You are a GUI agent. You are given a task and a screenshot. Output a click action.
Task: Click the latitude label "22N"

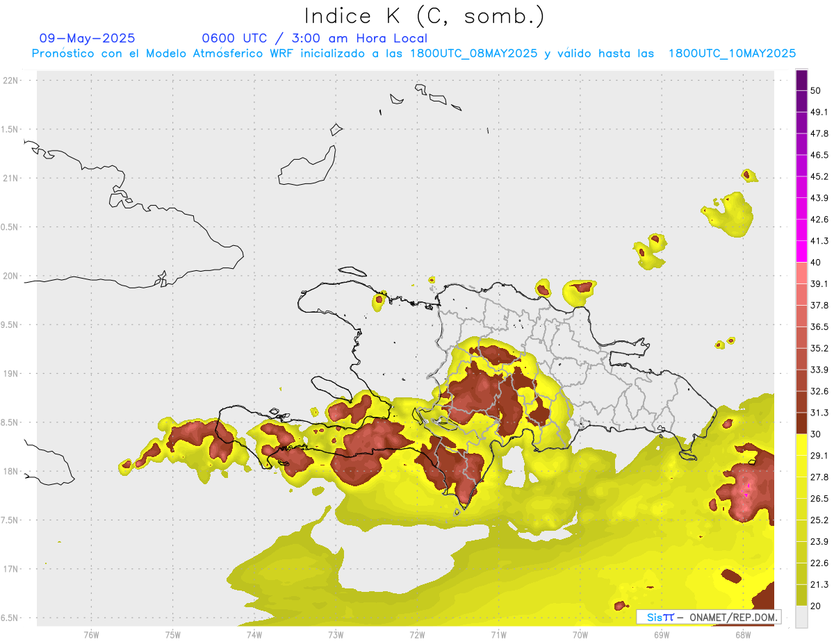coord(10,80)
